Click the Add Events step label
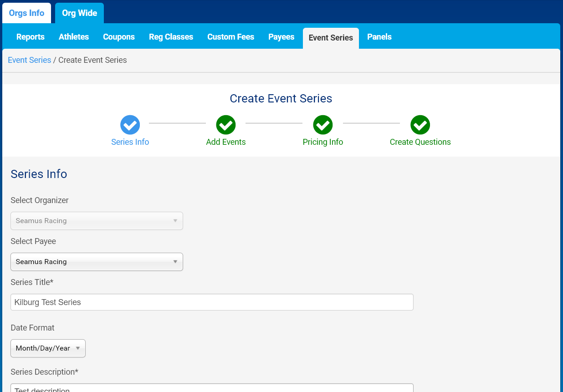 (225, 142)
